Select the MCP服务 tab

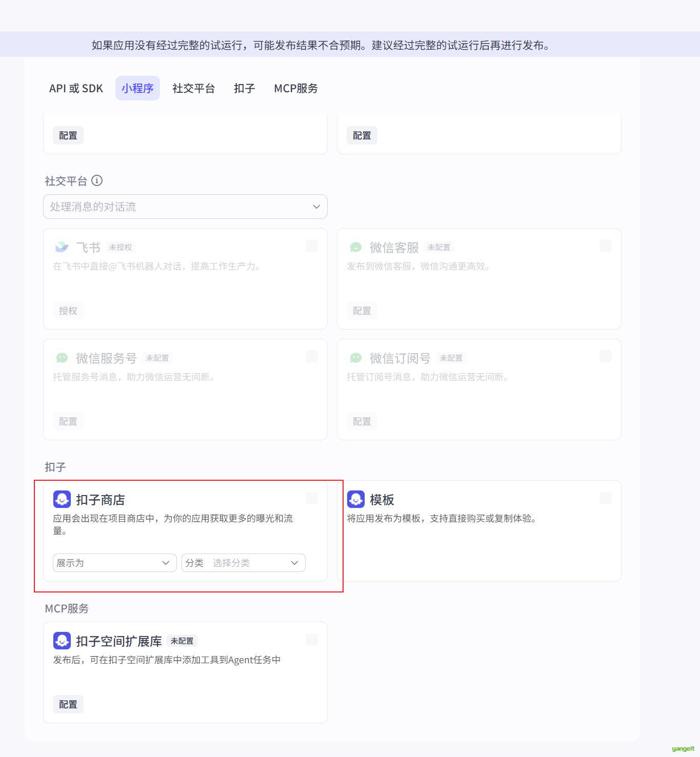pos(296,88)
